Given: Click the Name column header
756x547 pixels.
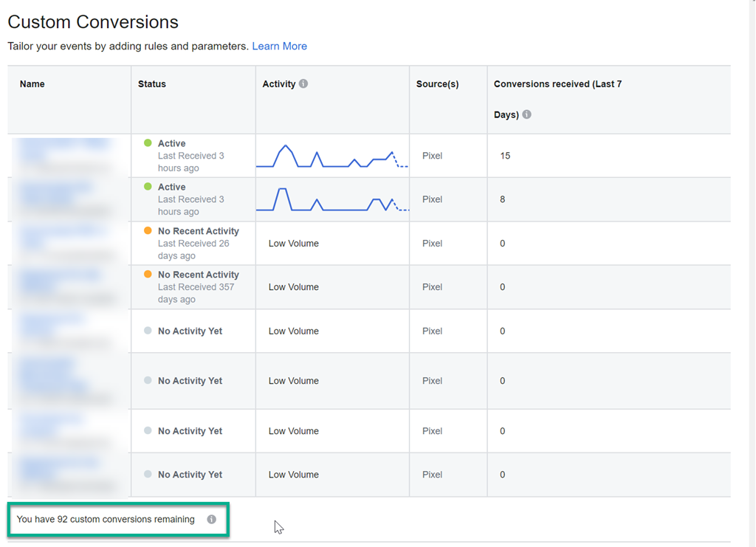Looking at the screenshot, I should 32,84.
